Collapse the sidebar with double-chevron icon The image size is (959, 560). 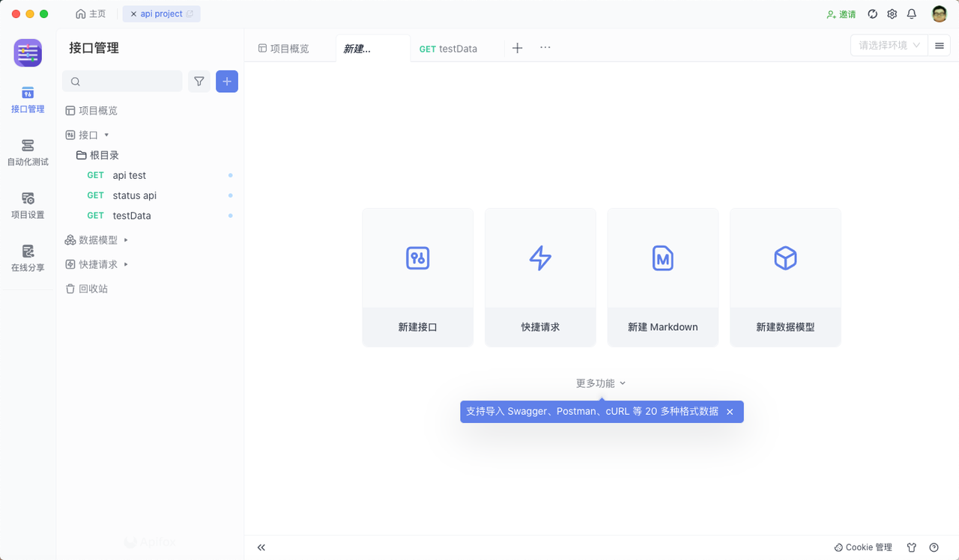click(x=261, y=548)
